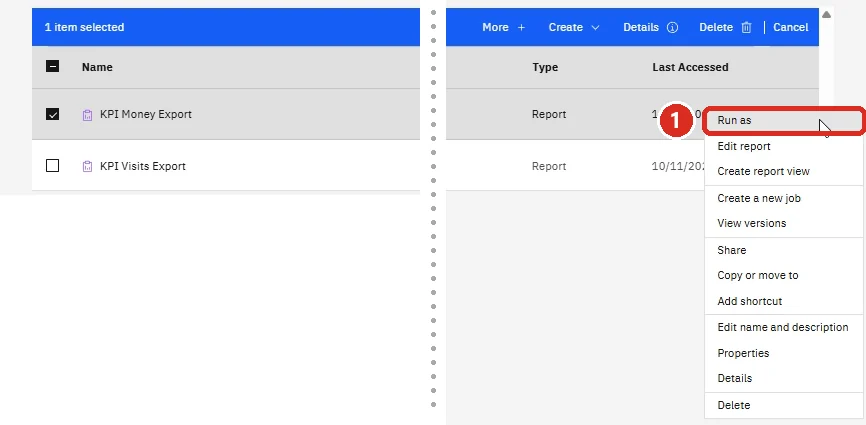Click the KPI Visits Export report name

pyautogui.click(x=142, y=166)
